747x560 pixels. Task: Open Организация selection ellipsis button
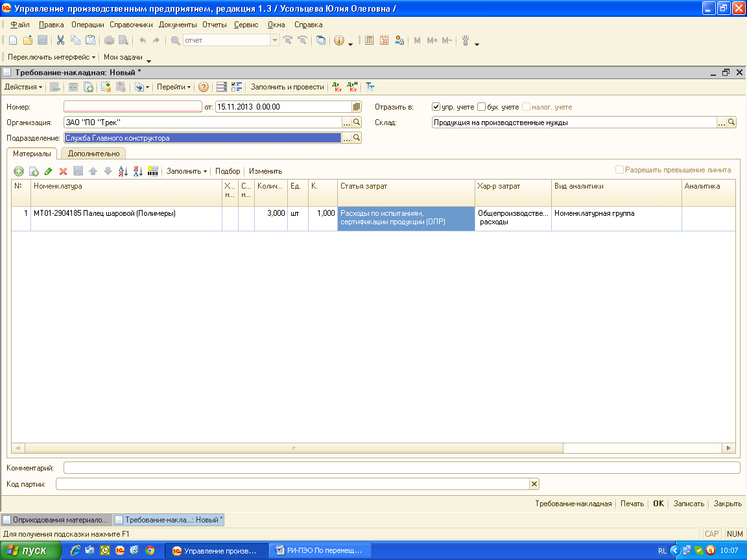coord(347,122)
